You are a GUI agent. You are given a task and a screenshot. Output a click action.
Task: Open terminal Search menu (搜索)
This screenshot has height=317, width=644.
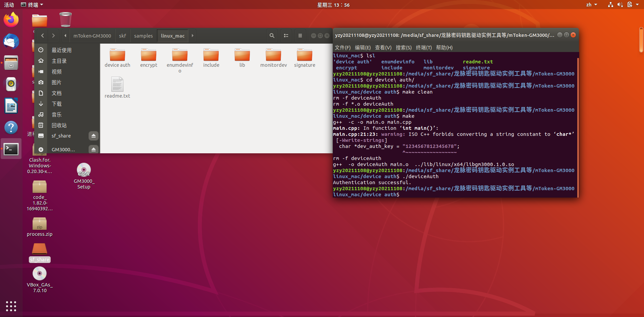click(x=404, y=48)
